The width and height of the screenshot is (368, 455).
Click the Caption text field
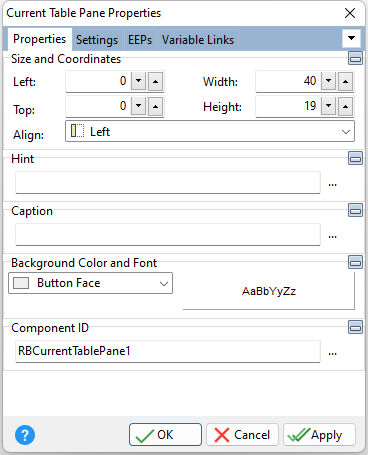point(168,234)
